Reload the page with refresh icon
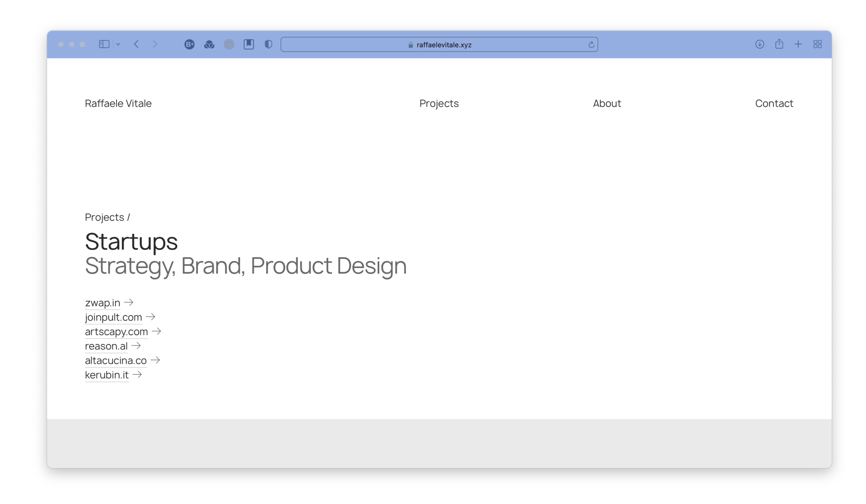The image size is (866, 504). [591, 44]
